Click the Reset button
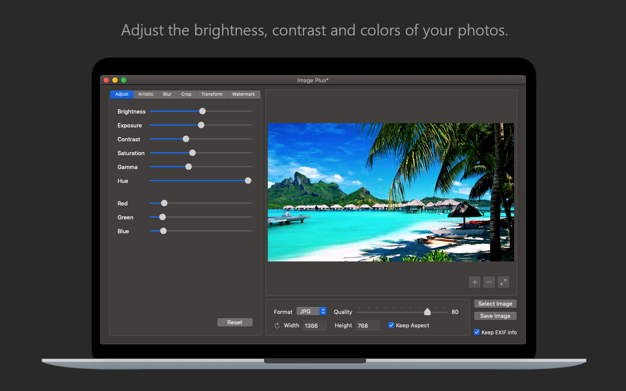Screen dimensions: 626x391 [x=235, y=322]
